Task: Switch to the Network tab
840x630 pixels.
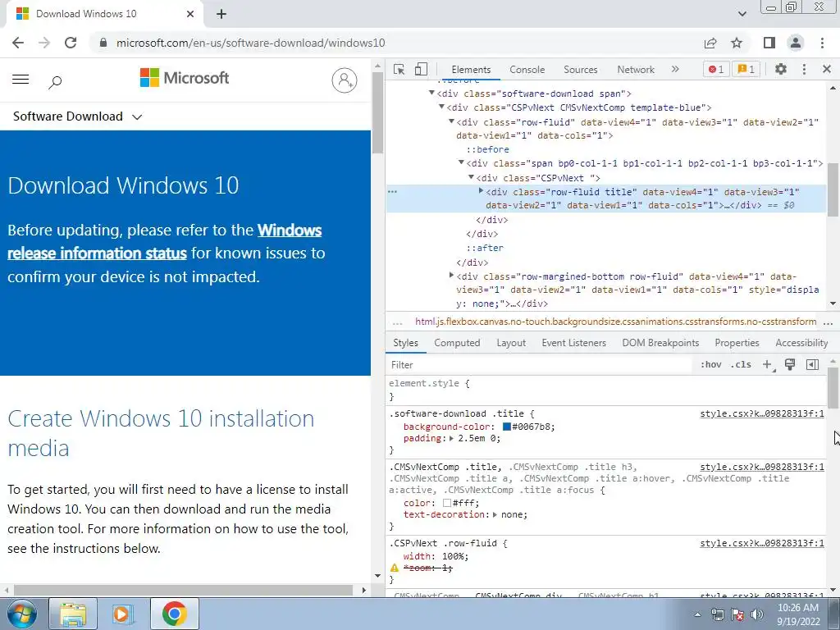Action: point(636,70)
